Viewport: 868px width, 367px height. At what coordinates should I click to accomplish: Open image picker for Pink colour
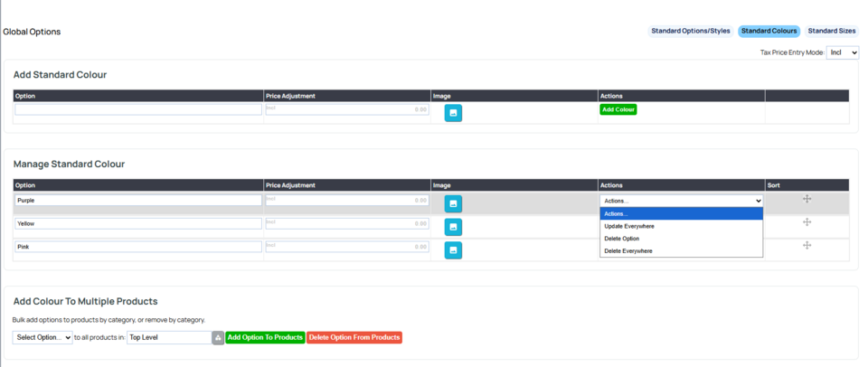point(453,250)
